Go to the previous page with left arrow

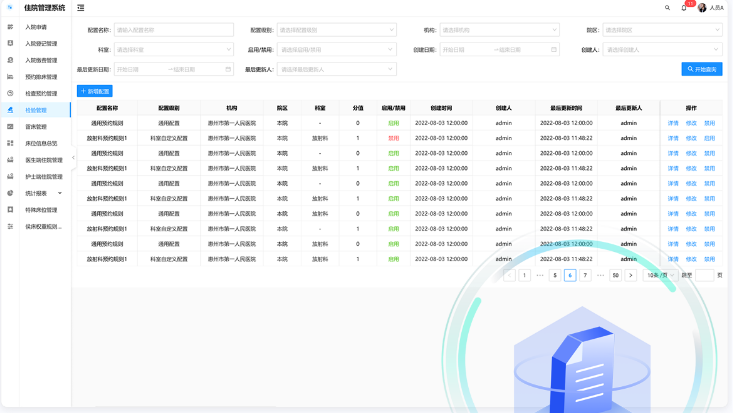(510, 275)
